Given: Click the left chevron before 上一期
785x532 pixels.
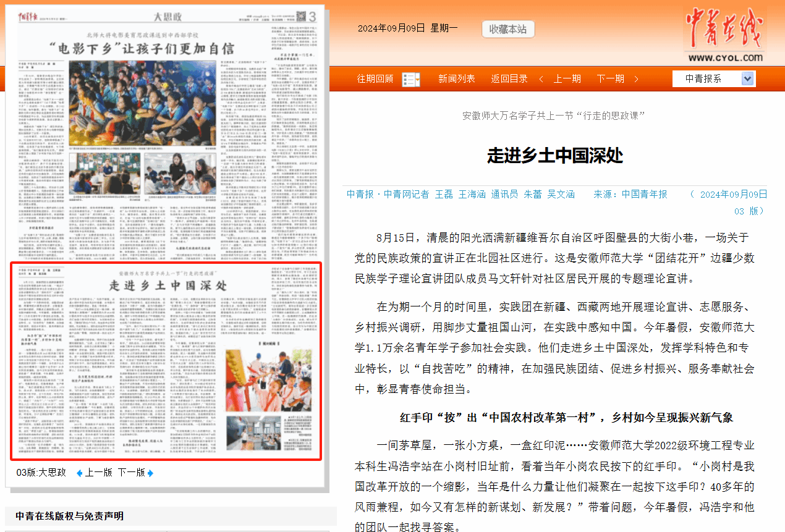Looking at the screenshot, I should 541,79.
